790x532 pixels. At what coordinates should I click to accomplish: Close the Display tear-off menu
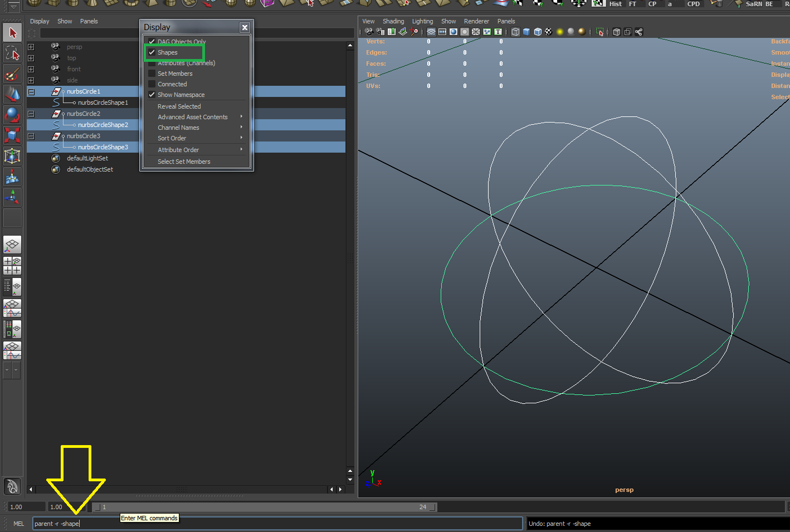(x=245, y=27)
